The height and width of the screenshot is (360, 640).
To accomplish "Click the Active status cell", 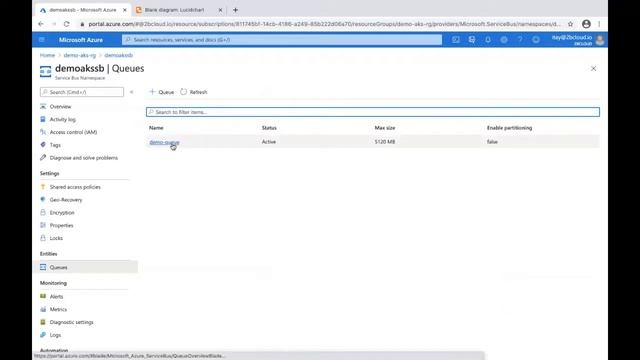I will pyautogui.click(x=269, y=142).
